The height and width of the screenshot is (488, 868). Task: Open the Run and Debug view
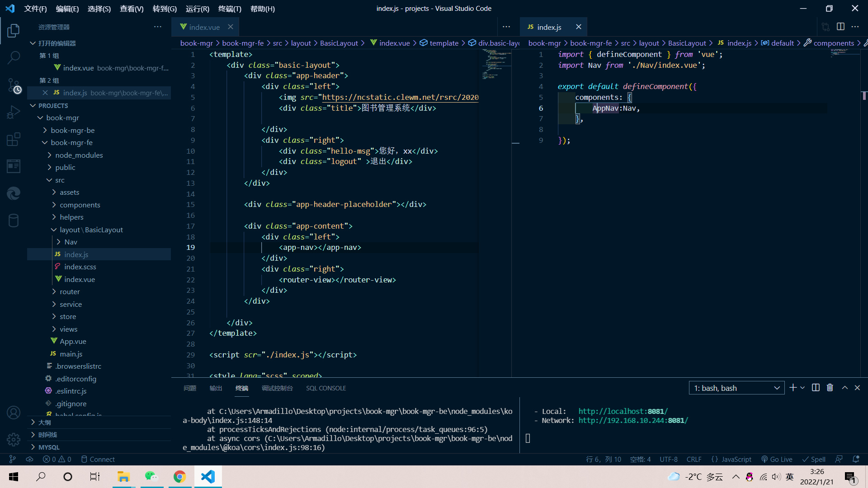[14, 112]
